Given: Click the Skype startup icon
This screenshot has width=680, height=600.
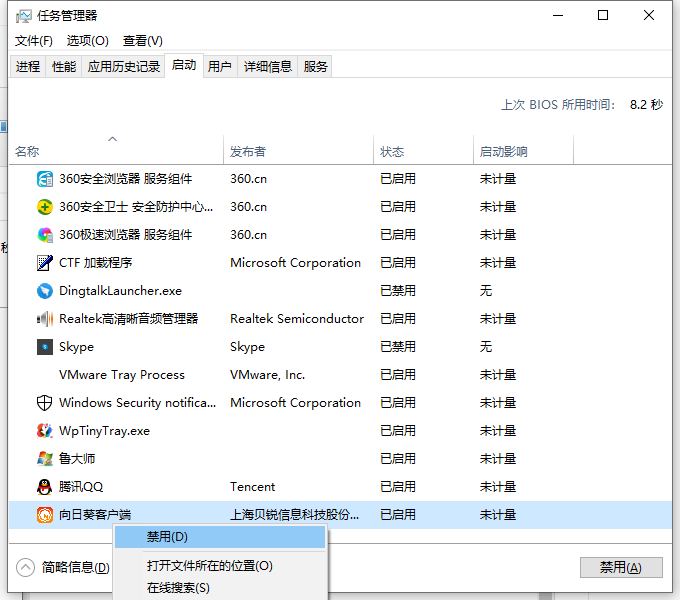Looking at the screenshot, I should [45, 347].
